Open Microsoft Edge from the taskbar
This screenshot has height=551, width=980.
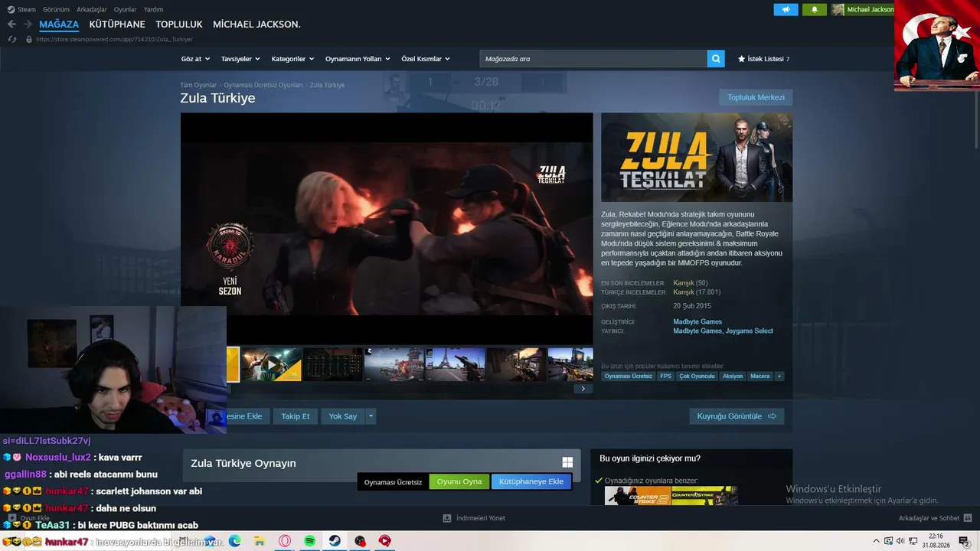pyautogui.click(x=234, y=541)
